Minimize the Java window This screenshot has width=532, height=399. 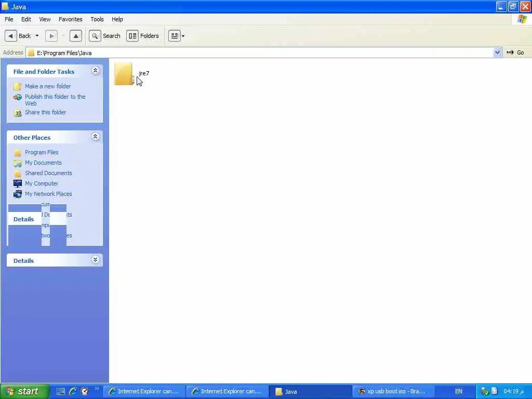(501, 6)
